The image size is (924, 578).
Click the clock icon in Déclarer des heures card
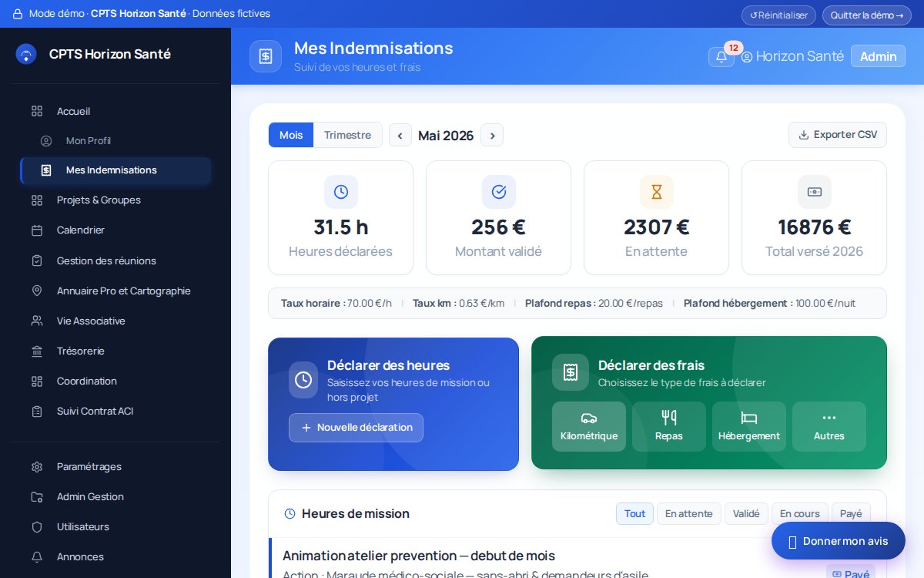[303, 380]
